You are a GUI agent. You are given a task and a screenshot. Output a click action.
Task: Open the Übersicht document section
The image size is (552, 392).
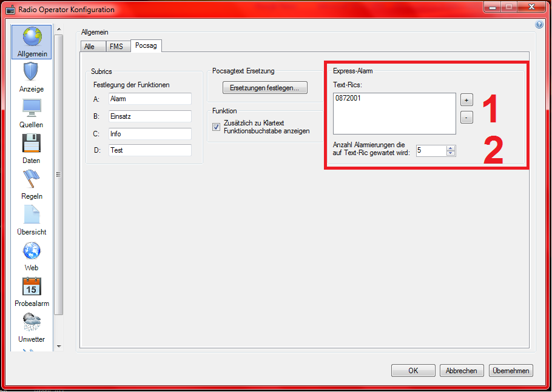point(32,221)
